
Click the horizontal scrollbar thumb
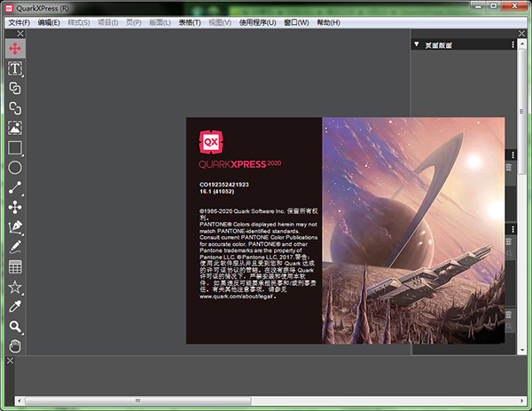pos(138,401)
